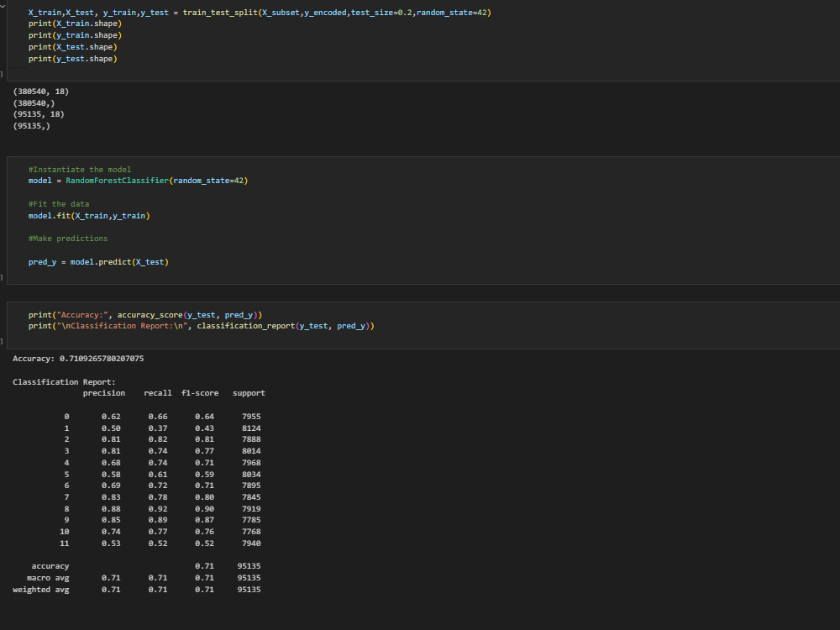This screenshot has height=630, width=840.
Task: Click the #Fit the data comment
Action: click(x=59, y=204)
